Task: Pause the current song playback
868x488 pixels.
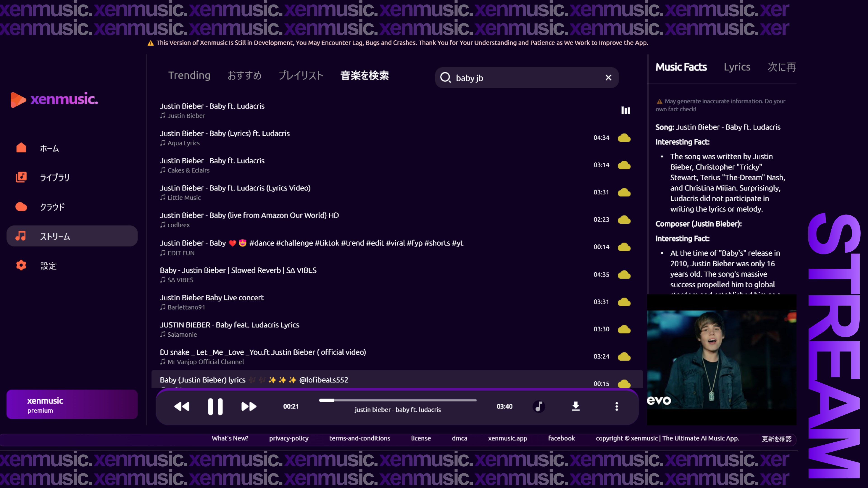Action: tap(215, 406)
